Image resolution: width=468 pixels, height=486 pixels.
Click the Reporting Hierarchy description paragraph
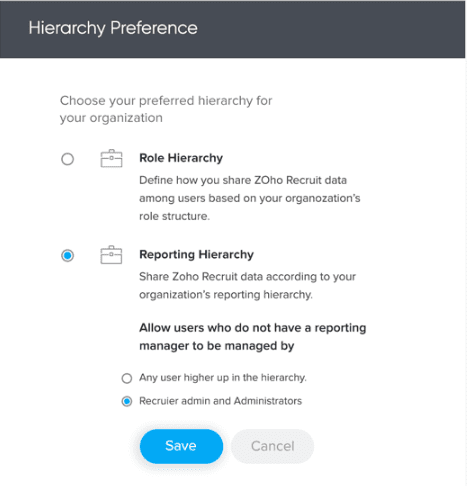coord(247,285)
